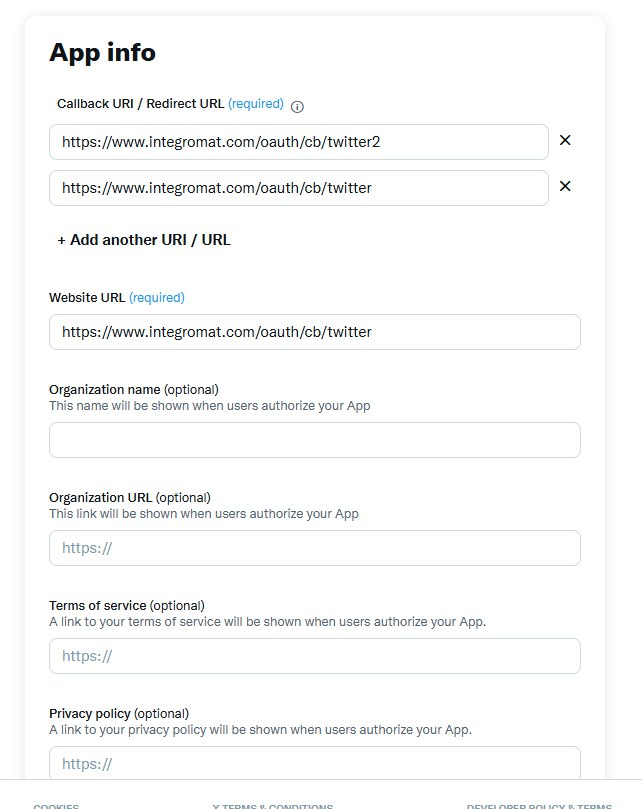Image resolution: width=642 pixels, height=809 pixels.
Task: Click Add another URI / URL
Action: 144,240
